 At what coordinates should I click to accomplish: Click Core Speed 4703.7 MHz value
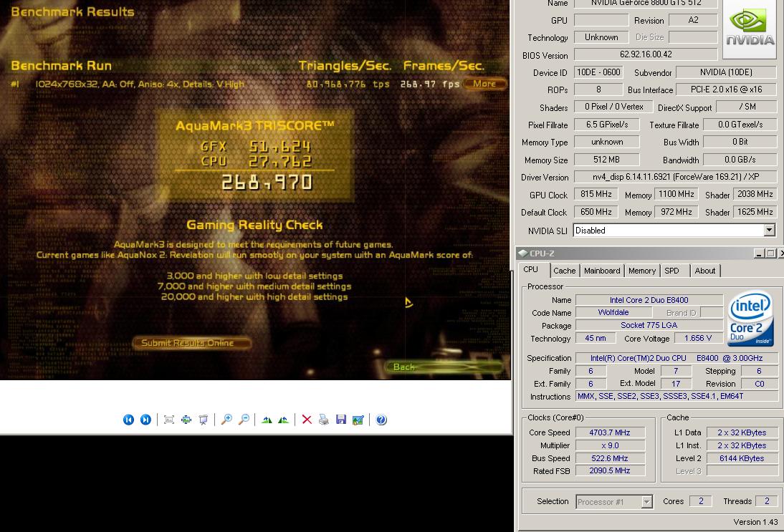click(610, 432)
